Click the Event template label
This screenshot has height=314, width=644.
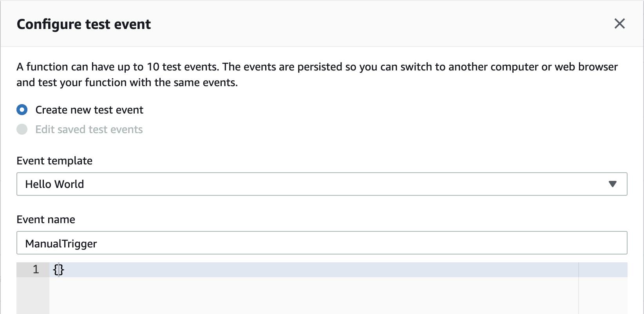point(54,161)
